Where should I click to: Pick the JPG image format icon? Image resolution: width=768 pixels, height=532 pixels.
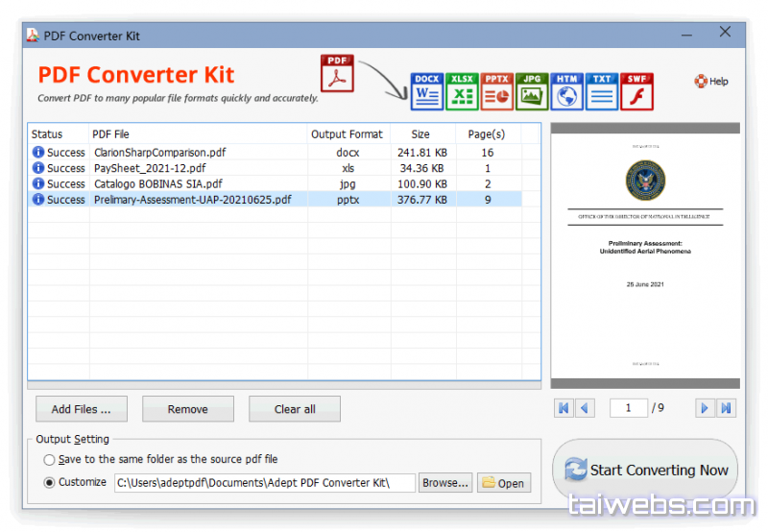[x=532, y=91]
